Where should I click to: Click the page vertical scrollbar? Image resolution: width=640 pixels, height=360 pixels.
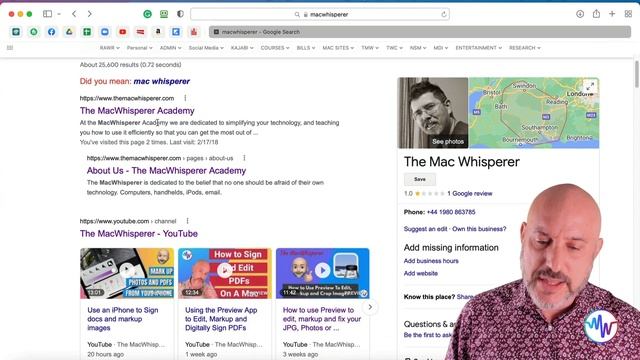[x=636, y=73]
